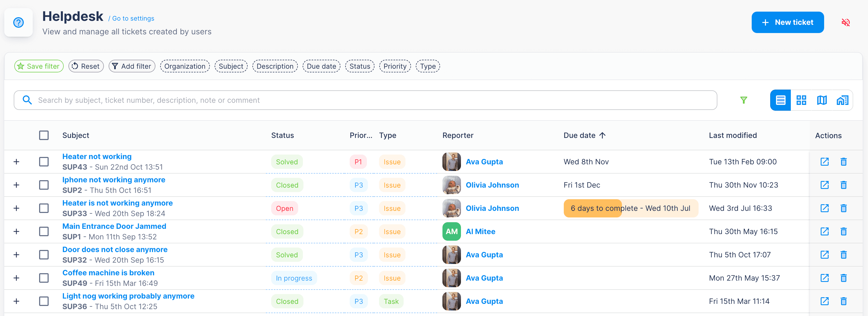Select list view layout icon
This screenshot has width=868, height=316.
tap(781, 100)
